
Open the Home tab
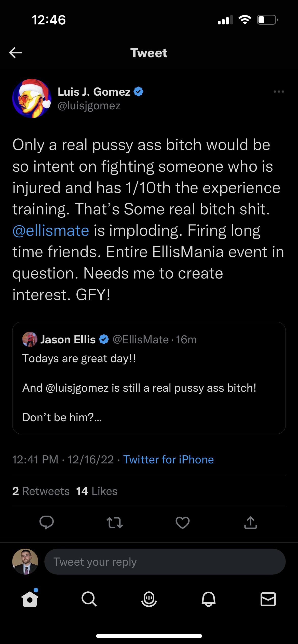(x=30, y=599)
